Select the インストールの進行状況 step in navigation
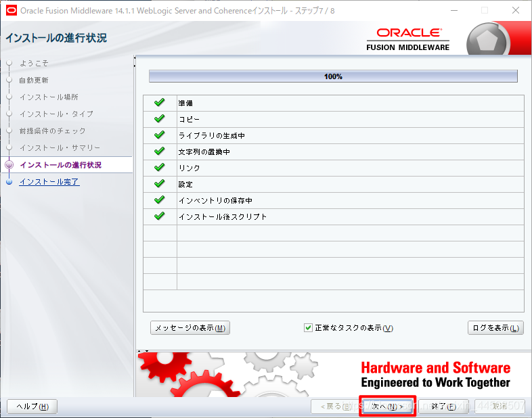Image resolution: width=532 pixels, height=418 pixels. pos(60,165)
